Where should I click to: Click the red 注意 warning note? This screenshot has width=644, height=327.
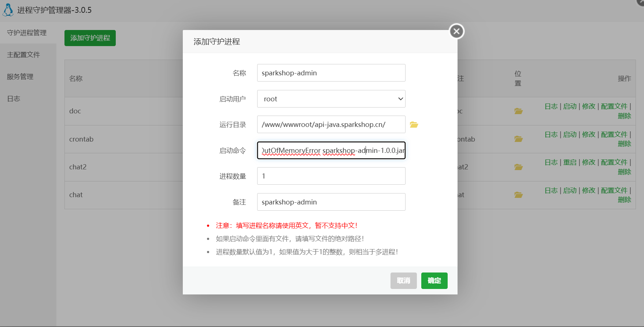286,225
